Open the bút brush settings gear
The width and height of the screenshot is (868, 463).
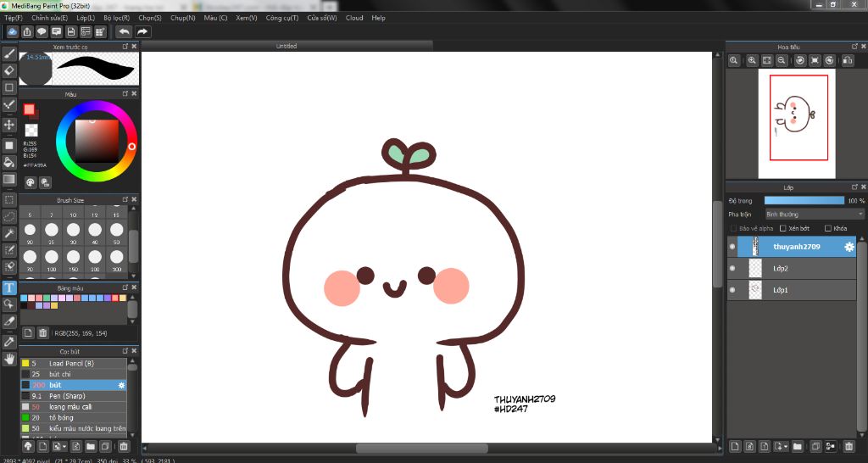click(x=122, y=385)
